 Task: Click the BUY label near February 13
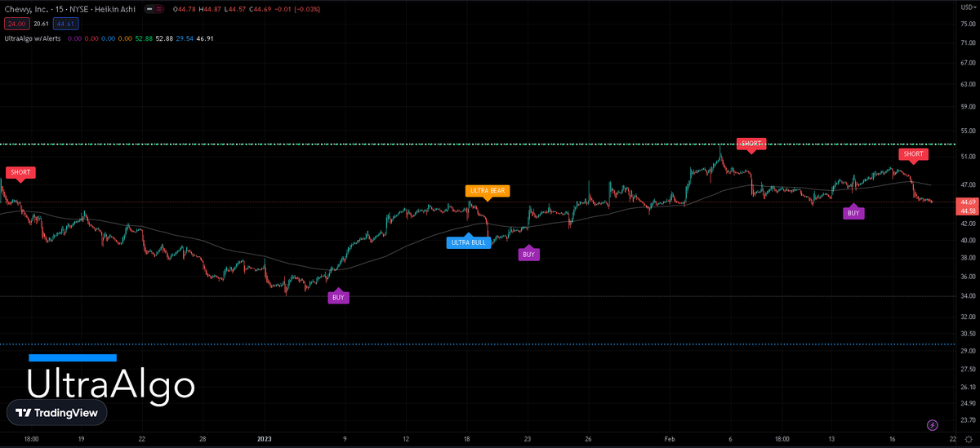(x=853, y=213)
